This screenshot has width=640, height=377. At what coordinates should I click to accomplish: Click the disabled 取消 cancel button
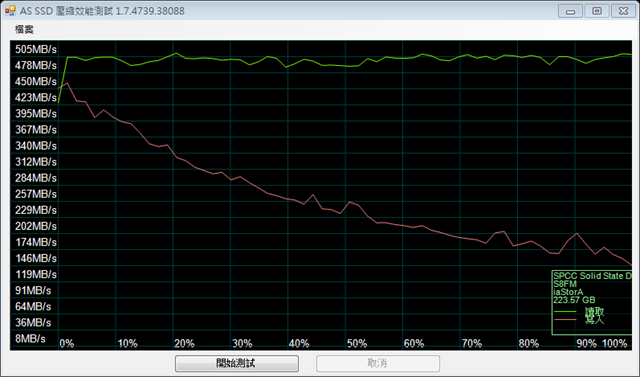[x=378, y=363]
